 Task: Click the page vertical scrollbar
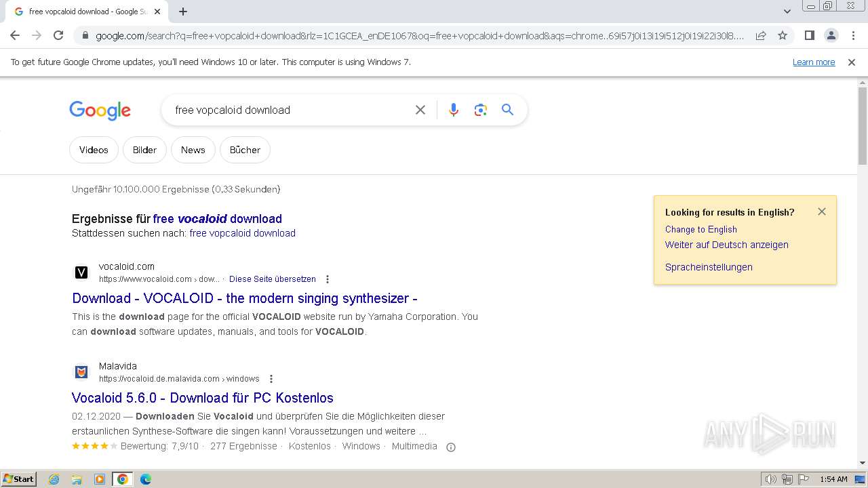(x=863, y=126)
